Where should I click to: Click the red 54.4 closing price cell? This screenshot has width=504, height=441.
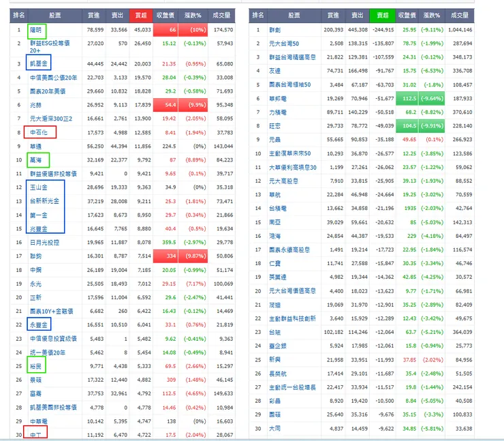(x=166, y=105)
